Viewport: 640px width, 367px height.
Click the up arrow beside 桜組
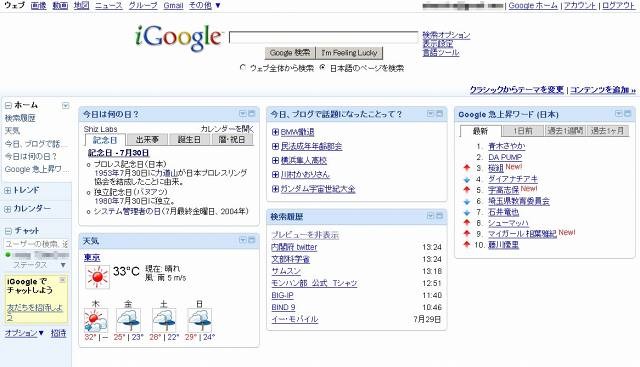tap(467, 168)
